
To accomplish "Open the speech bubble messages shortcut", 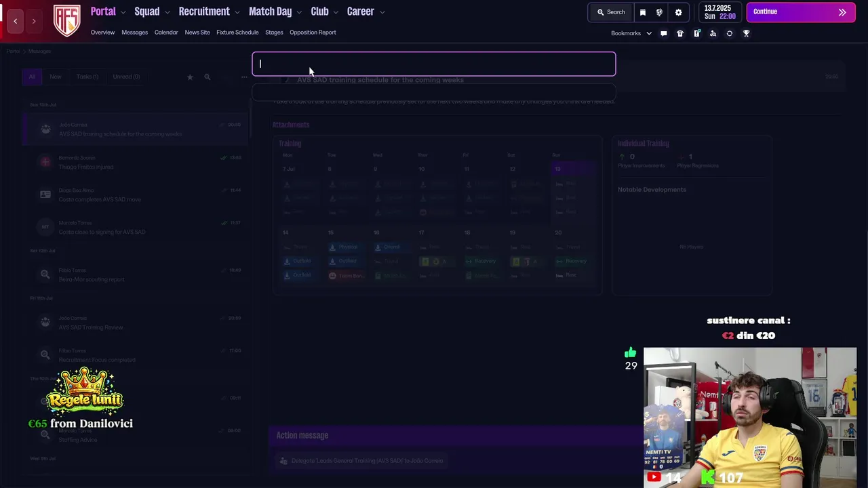I will (x=664, y=33).
